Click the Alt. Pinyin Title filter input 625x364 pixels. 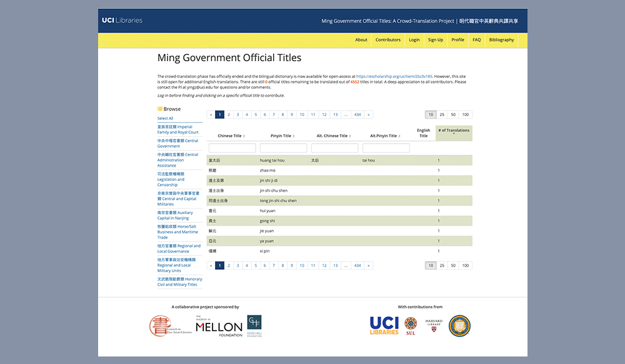[x=386, y=148]
